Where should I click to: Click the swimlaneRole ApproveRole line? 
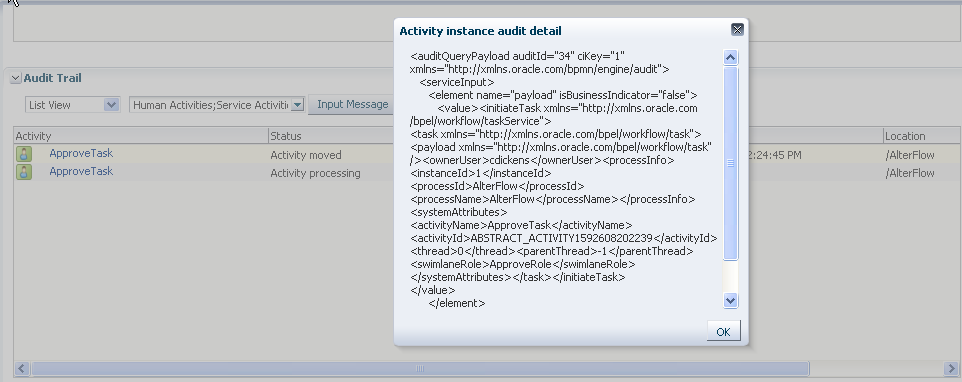[523, 264]
